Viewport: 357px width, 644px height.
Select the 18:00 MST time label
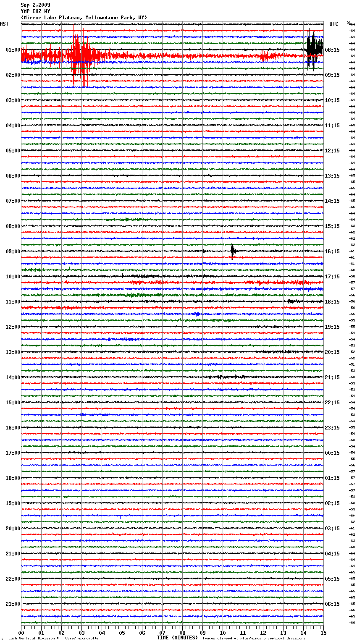(13, 478)
